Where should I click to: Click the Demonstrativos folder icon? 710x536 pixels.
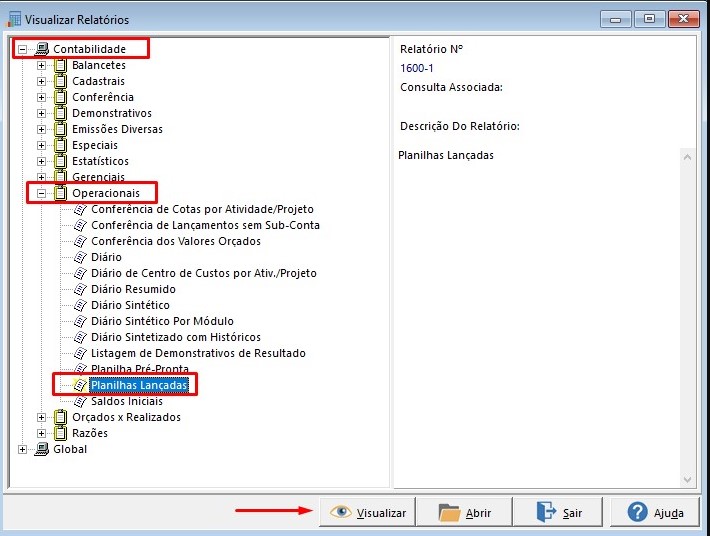pyautogui.click(x=61, y=113)
